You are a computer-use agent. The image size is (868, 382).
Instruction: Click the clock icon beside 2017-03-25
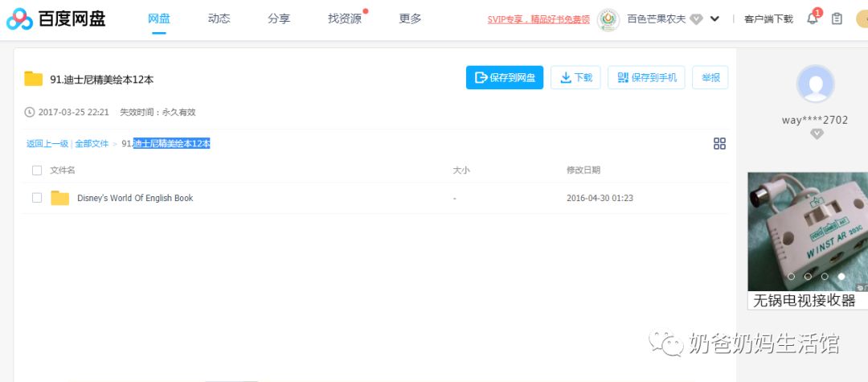(x=30, y=113)
